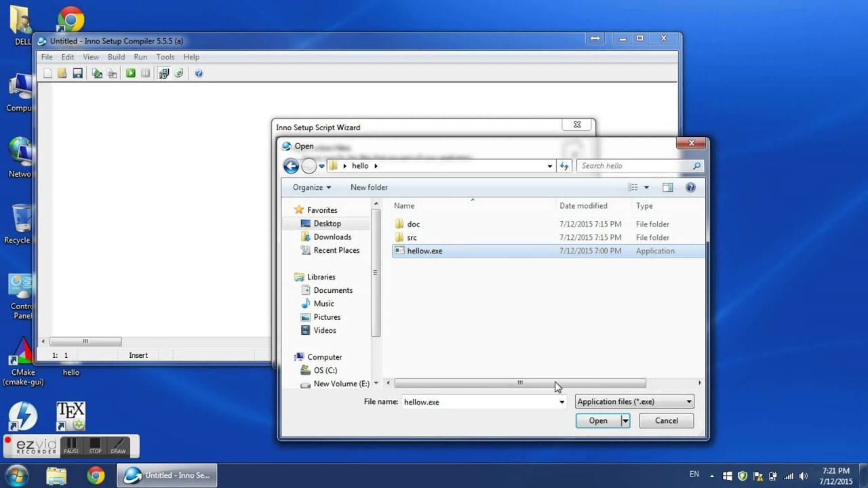
Task: Select Downloads under Favorites
Action: (x=332, y=237)
